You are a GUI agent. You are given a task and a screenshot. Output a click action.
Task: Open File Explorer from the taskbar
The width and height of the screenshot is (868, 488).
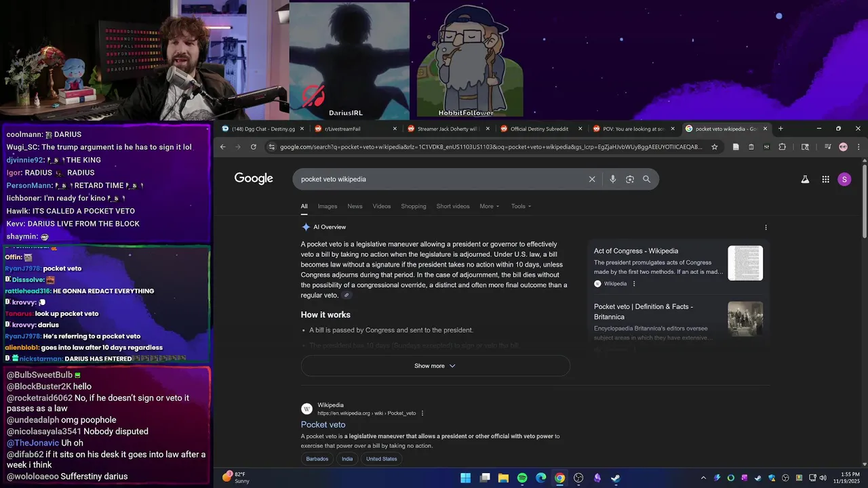(x=503, y=478)
